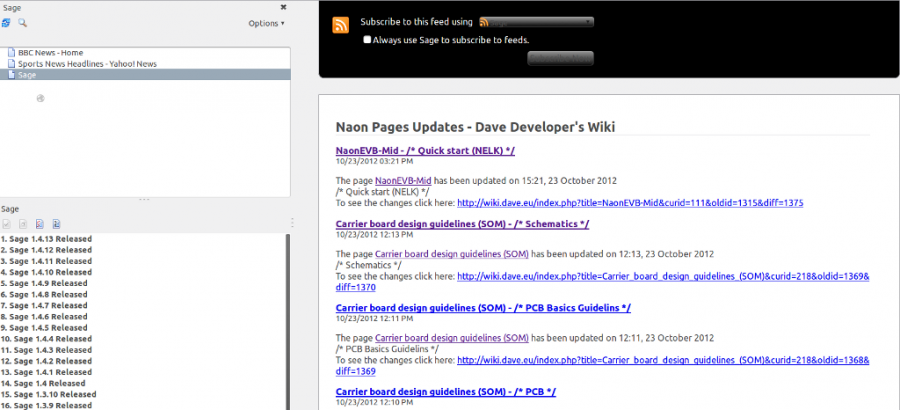Enable Always use Sage to subscribe checkbox
The height and width of the screenshot is (410, 900).
[368, 40]
